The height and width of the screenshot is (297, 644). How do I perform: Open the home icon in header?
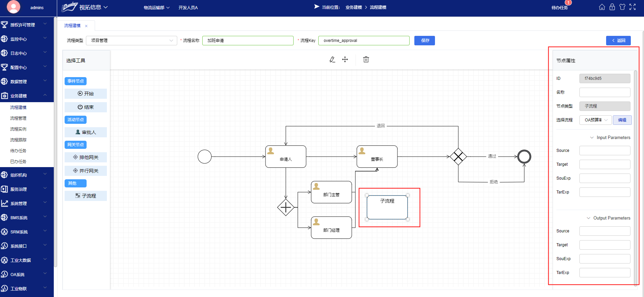(602, 7)
